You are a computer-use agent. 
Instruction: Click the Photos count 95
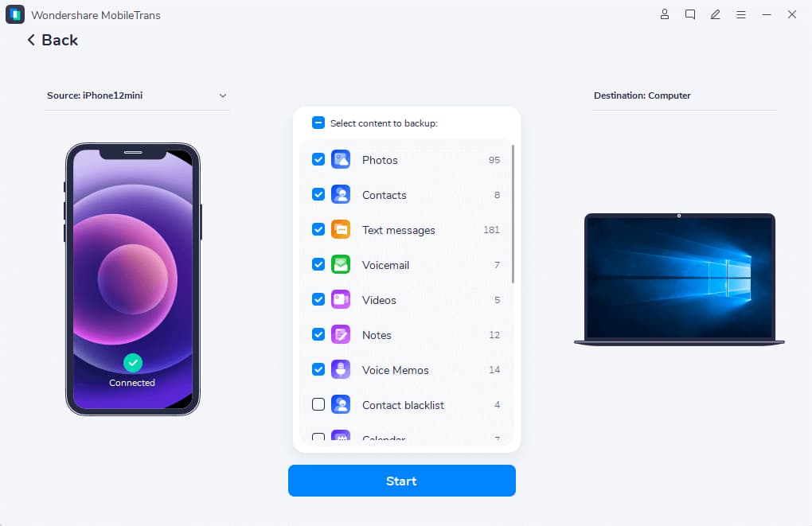pos(494,160)
